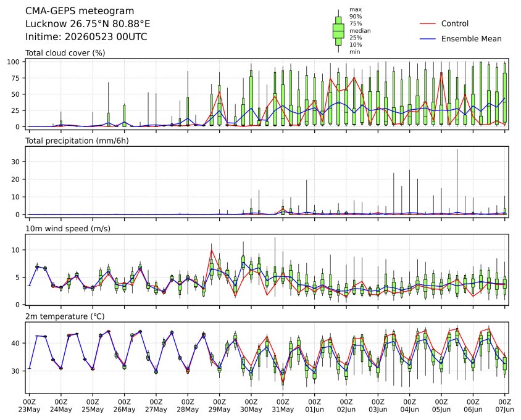Click the 10m wind speed panel title
Screen dimensions: 521x420
pyautogui.click(x=68, y=229)
